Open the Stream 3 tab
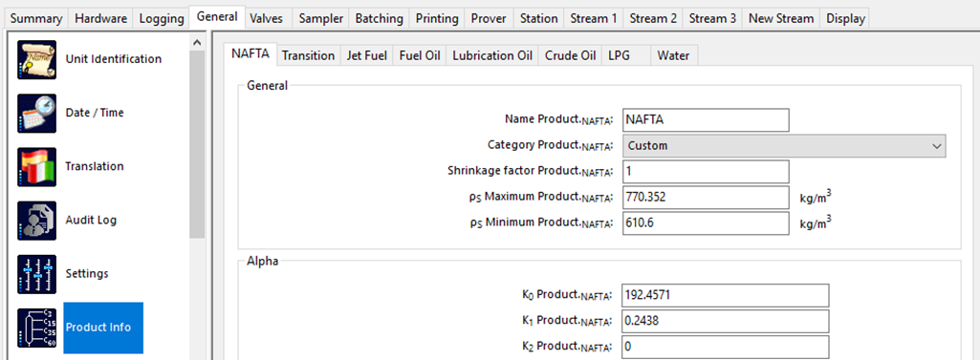 712,19
